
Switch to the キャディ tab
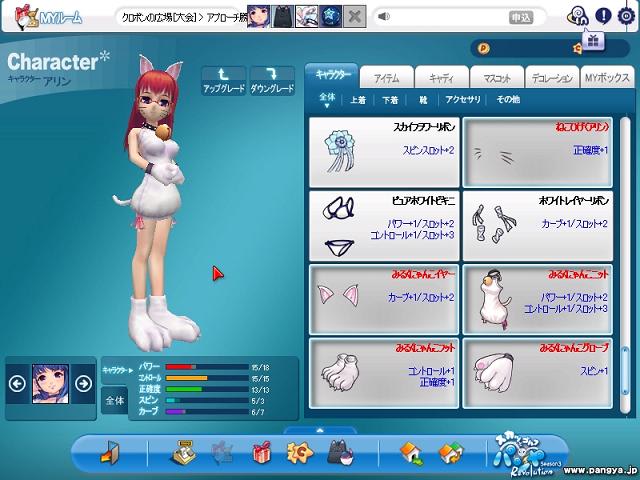(442, 78)
